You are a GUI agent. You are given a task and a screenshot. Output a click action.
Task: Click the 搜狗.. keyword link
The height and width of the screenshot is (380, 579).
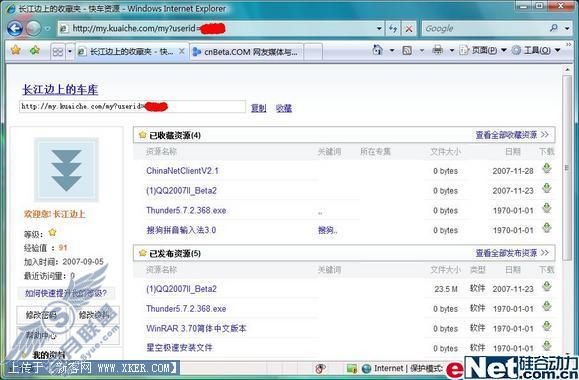click(x=327, y=230)
